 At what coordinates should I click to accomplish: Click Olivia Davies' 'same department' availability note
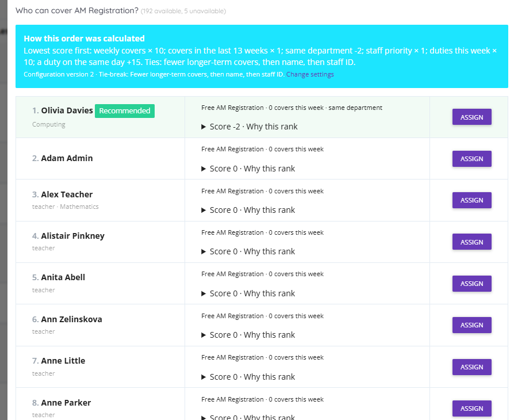click(x=355, y=108)
